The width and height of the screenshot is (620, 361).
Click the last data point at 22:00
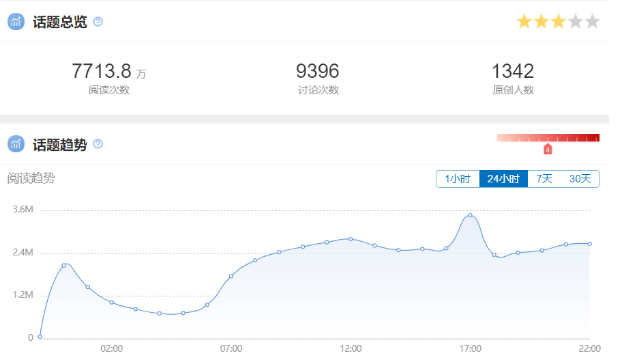[x=590, y=244]
